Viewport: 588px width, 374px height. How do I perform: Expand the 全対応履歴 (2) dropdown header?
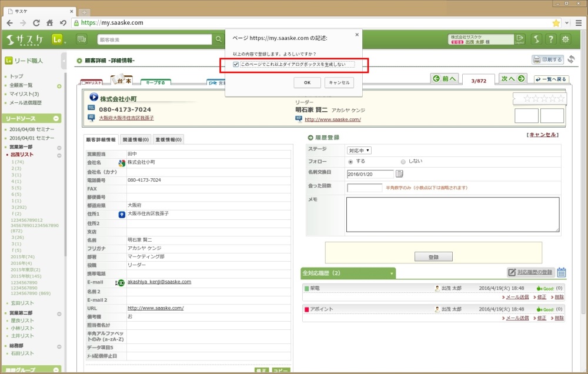tap(392, 273)
